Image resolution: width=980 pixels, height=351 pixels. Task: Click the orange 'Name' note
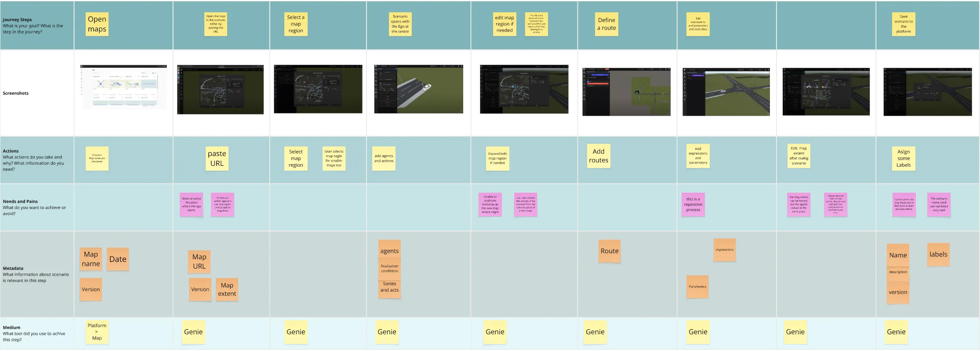[x=898, y=255]
